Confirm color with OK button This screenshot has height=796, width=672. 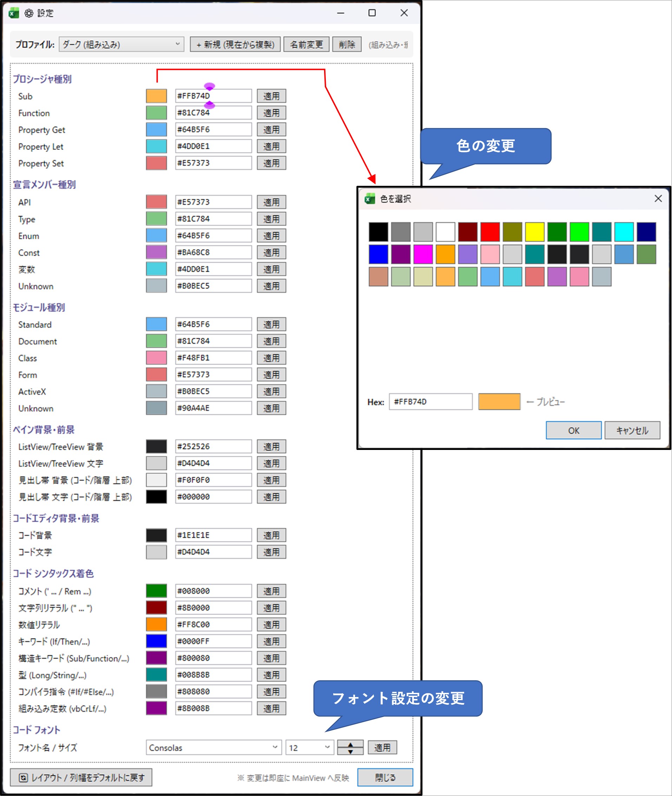coord(573,430)
